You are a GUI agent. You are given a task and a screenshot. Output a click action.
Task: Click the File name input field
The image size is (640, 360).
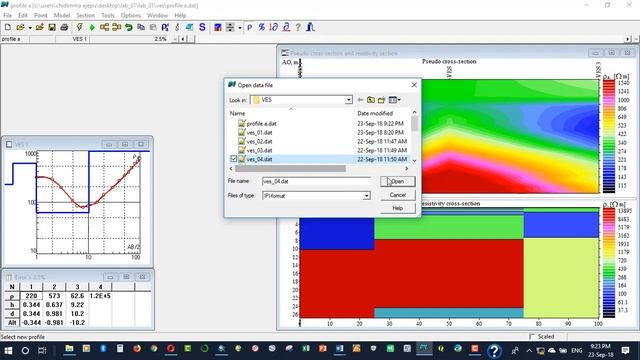tap(316, 181)
